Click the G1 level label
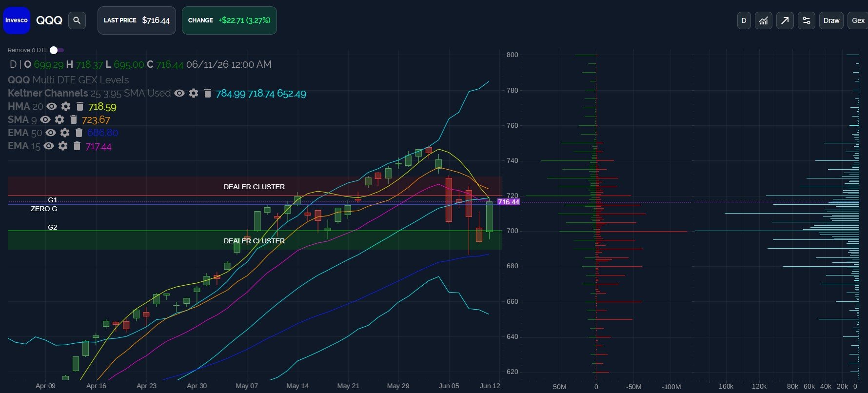The image size is (868, 393). tap(53, 200)
